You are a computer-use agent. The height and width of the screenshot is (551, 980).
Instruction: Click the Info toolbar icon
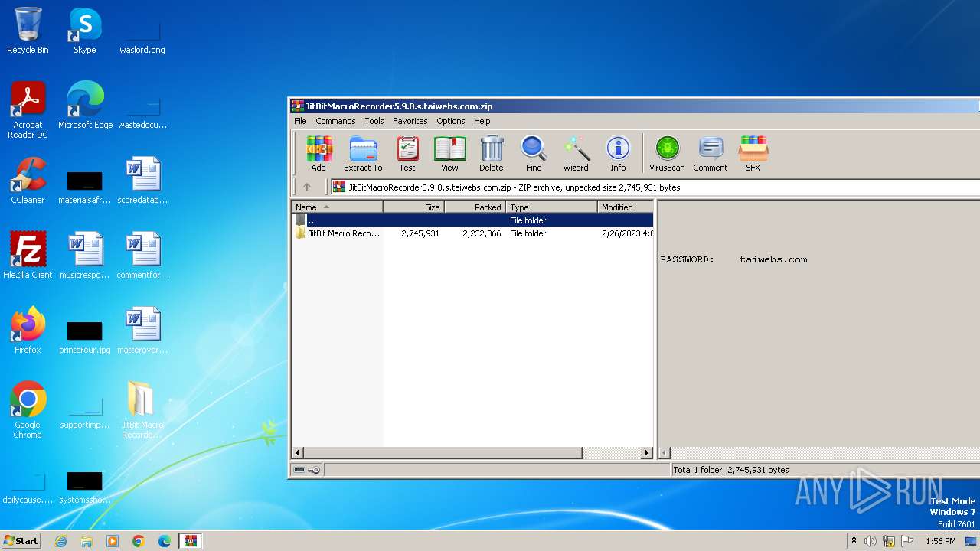[x=618, y=153]
